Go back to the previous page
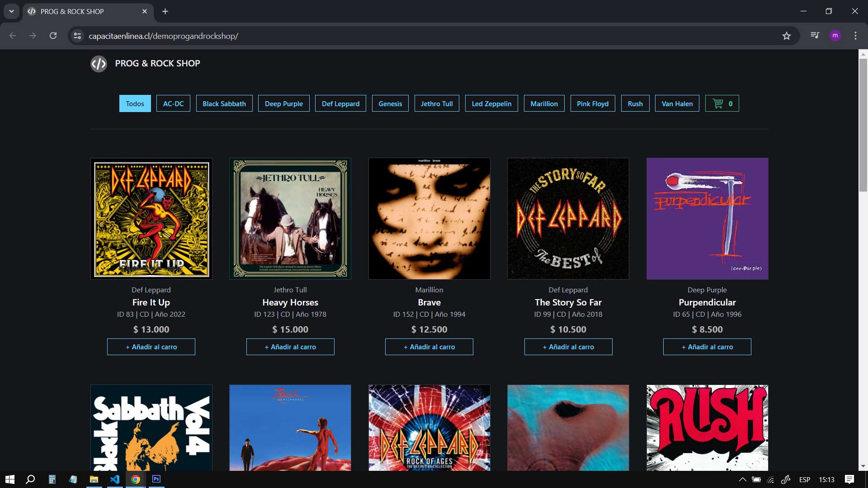Image resolution: width=868 pixels, height=488 pixels. click(x=13, y=36)
